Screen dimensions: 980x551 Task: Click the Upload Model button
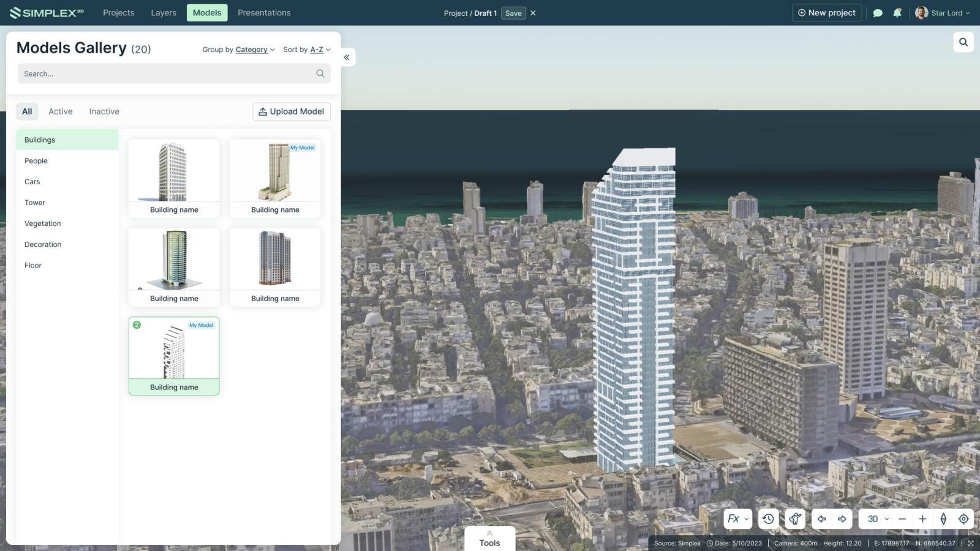292,111
